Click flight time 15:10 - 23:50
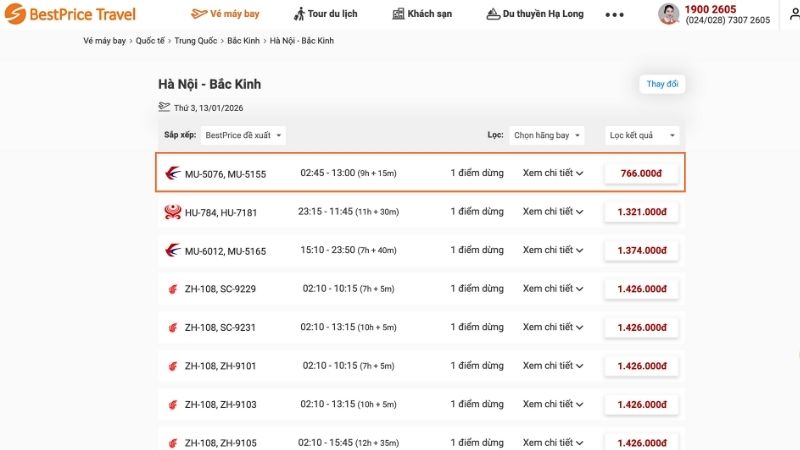Viewport: 800px width, 450px height. click(x=328, y=250)
